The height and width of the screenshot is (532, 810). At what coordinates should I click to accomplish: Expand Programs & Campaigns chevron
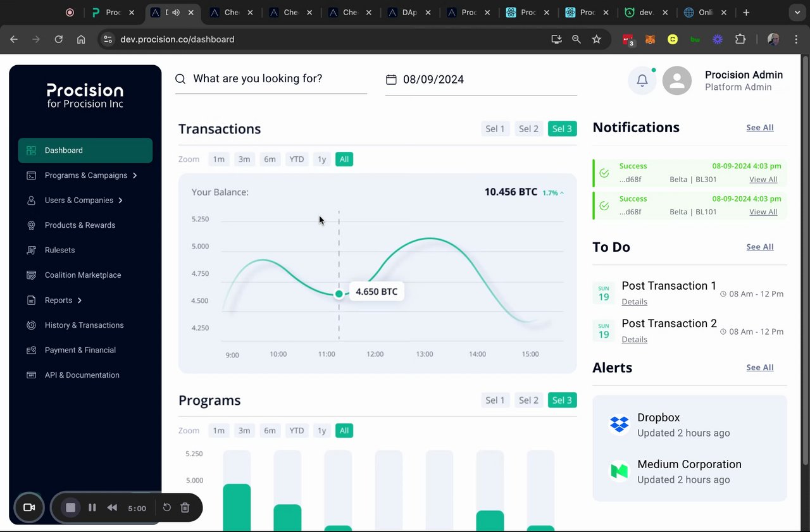pyautogui.click(x=135, y=175)
